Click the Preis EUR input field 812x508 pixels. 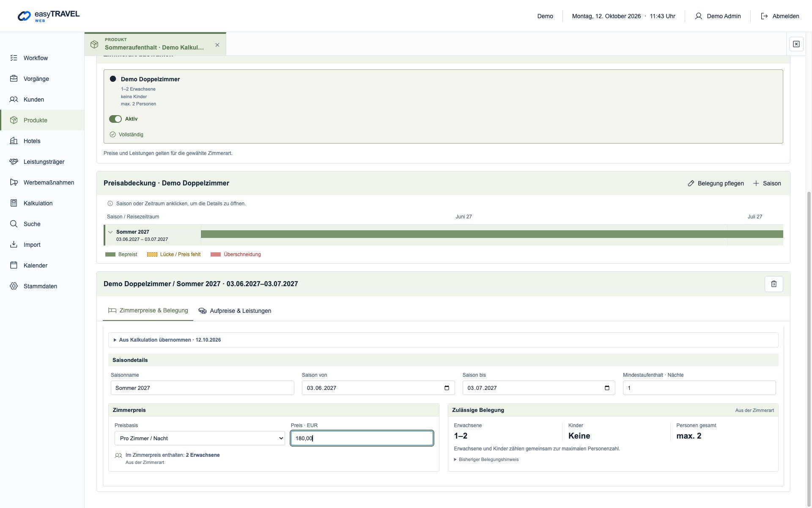[362, 438]
